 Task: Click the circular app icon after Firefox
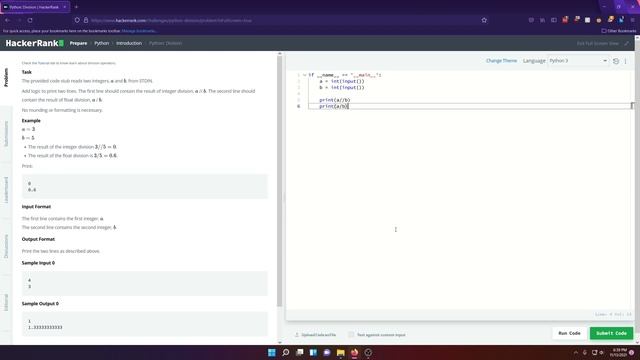pyautogui.click(x=368, y=353)
